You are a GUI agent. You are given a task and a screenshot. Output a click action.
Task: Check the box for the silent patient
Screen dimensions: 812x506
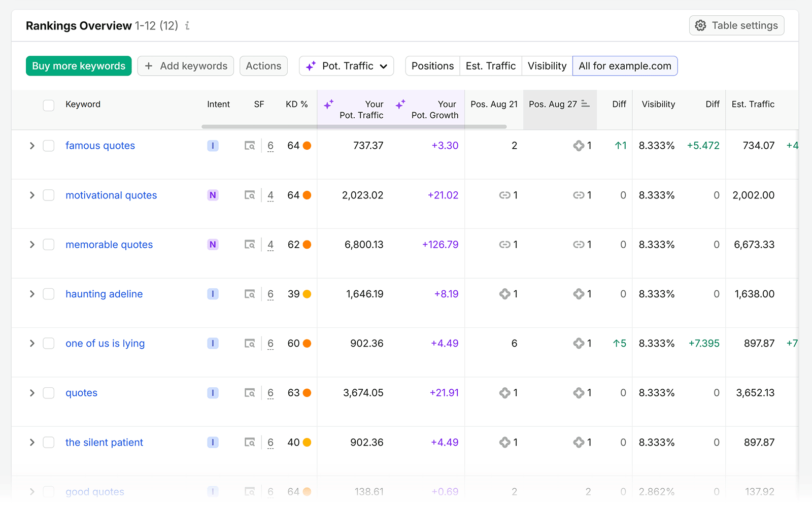(49, 443)
